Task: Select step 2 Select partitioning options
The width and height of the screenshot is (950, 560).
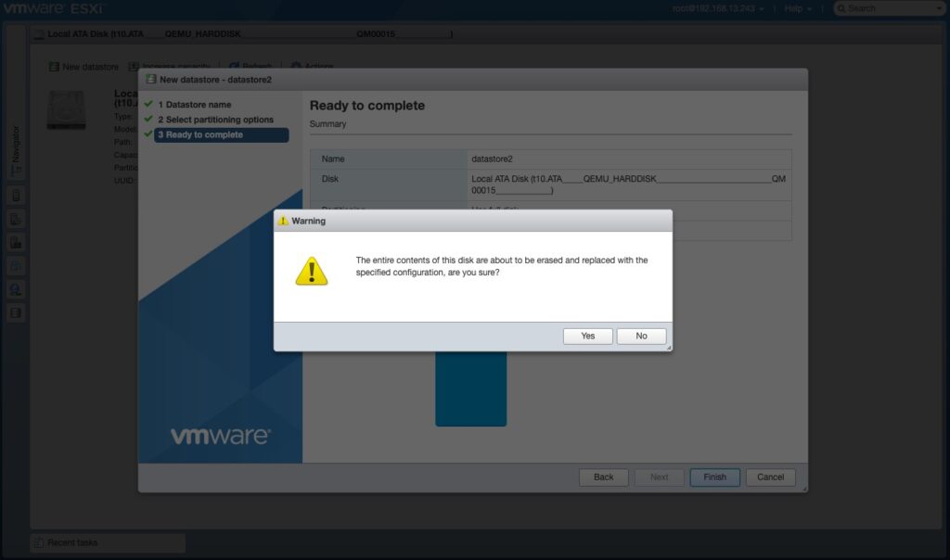Action: tap(215, 120)
